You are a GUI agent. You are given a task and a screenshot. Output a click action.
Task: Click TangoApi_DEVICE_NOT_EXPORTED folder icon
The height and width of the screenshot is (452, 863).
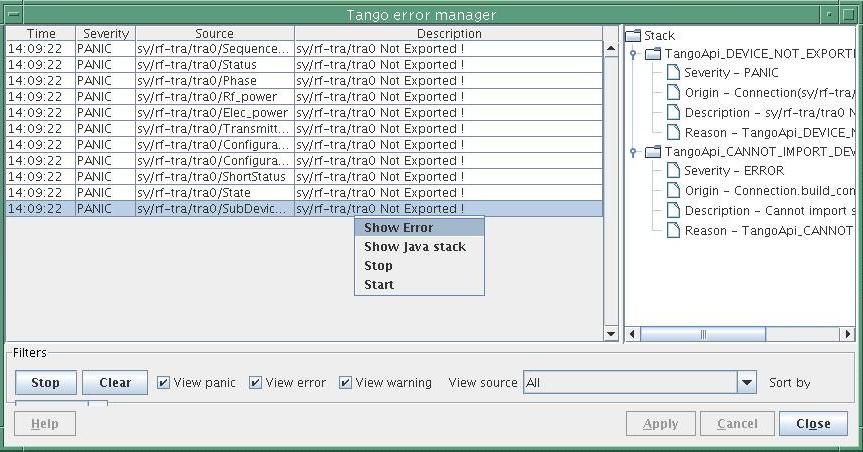click(652, 54)
